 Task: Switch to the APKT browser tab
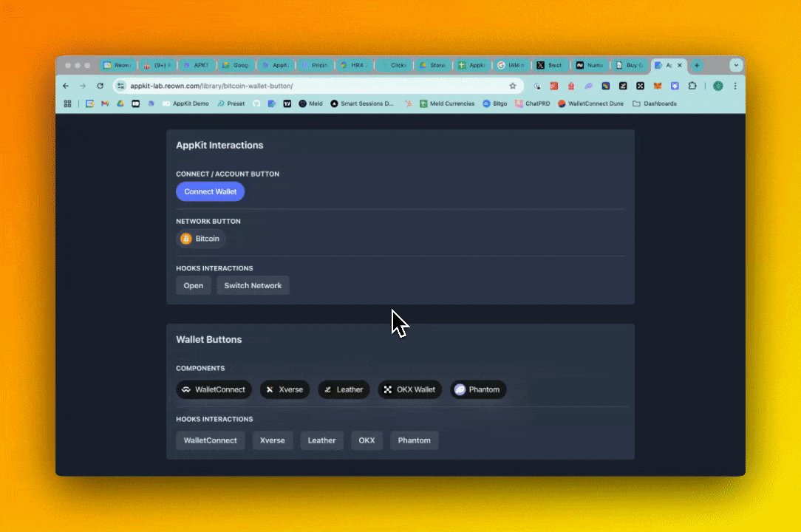197,66
